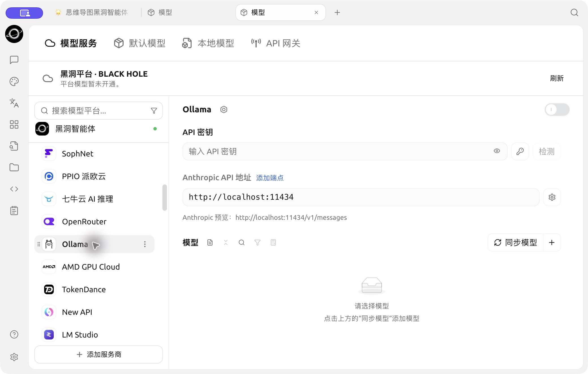Open the filter funnel in platform search box

pyautogui.click(x=154, y=111)
